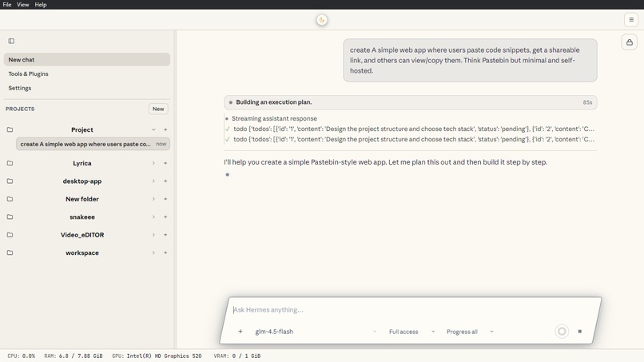
Task: Open the glm-4.5-flash model dropdown
Action: point(316,332)
